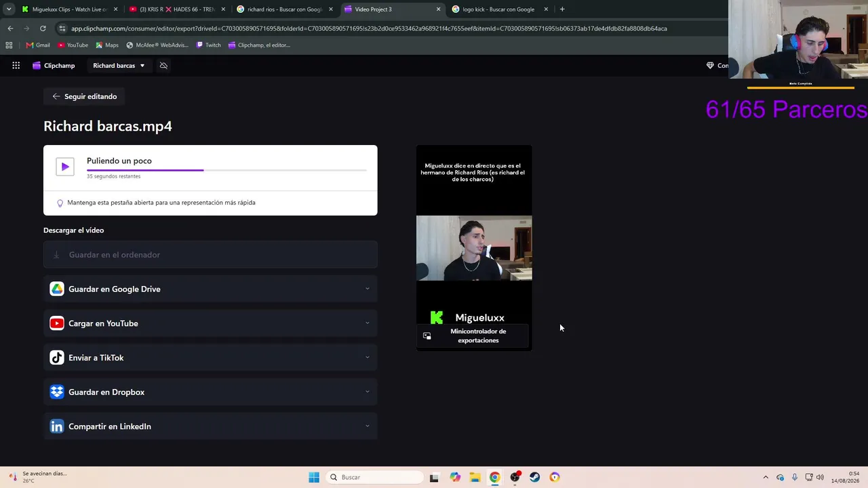Click the address bar URL field
Screen dimensions: 868x488
pos(369,28)
